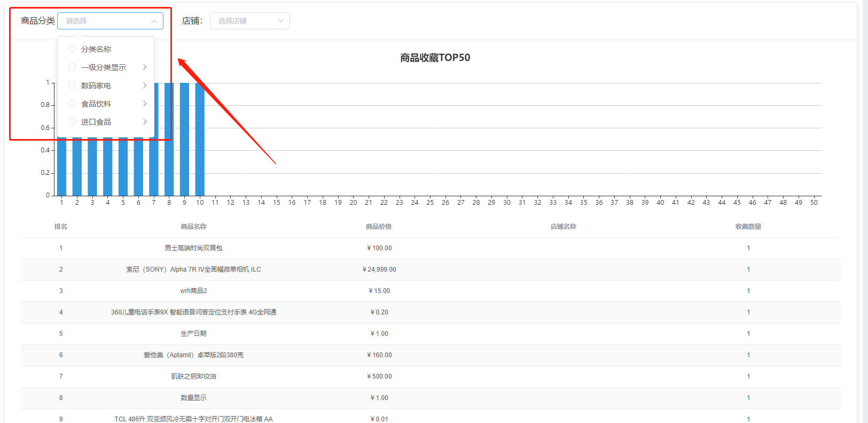Click the price ¥ 15.00

pos(379,291)
